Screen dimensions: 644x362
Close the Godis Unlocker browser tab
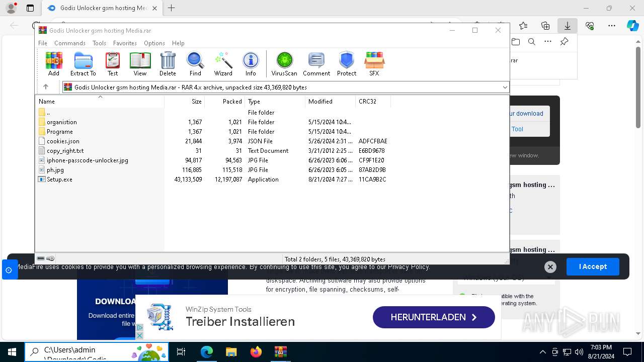pyautogui.click(x=154, y=8)
